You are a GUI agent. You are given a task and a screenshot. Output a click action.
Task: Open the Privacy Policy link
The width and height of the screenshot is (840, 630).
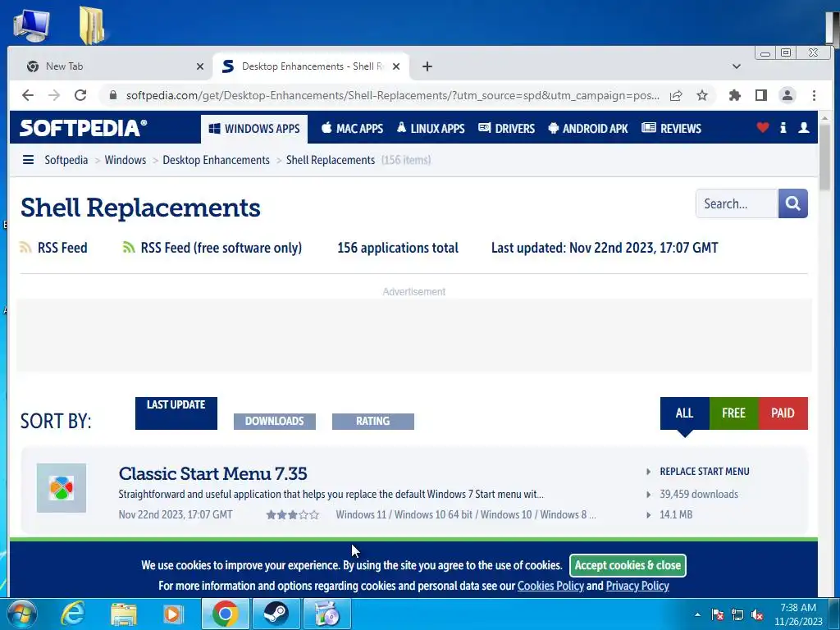[x=637, y=586]
